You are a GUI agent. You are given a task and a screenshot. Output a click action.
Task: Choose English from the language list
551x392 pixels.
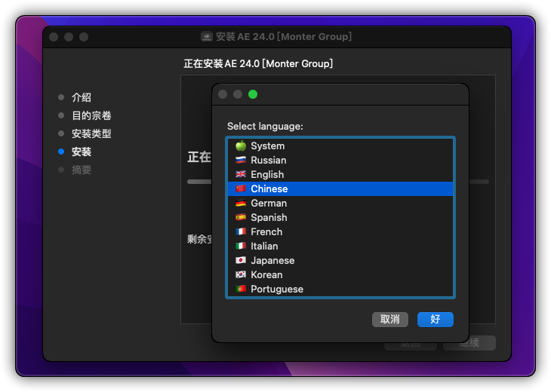point(340,174)
